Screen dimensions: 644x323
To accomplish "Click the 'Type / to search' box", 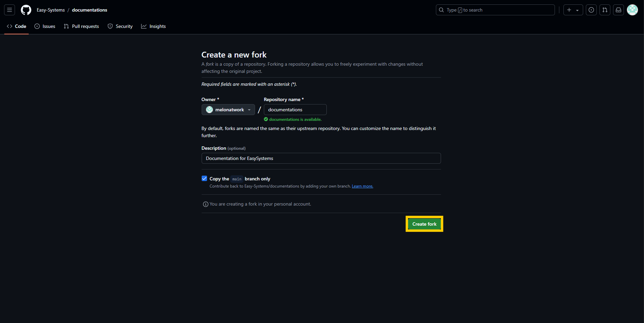I will coord(495,10).
